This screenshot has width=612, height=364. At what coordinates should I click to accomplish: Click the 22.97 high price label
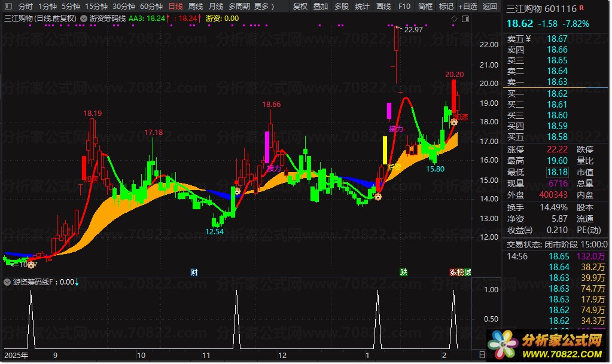[x=413, y=30]
